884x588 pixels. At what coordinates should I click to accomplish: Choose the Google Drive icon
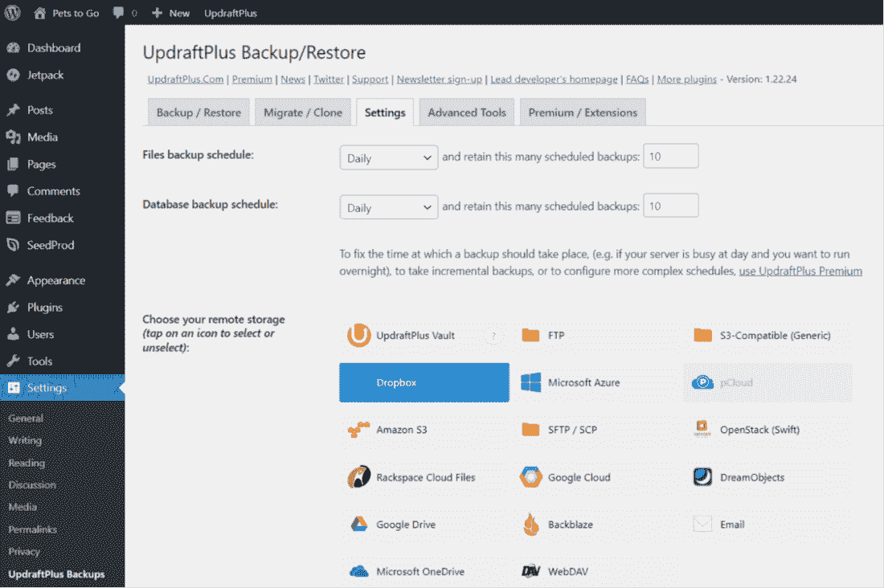(x=358, y=525)
